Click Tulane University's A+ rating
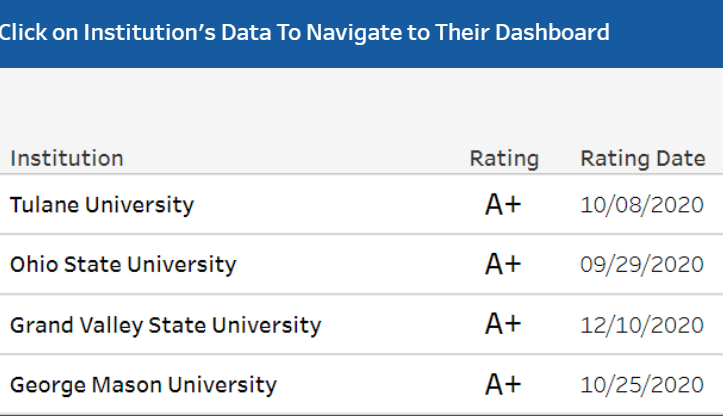Viewport: 723px width, 416px height. click(503, 205)
